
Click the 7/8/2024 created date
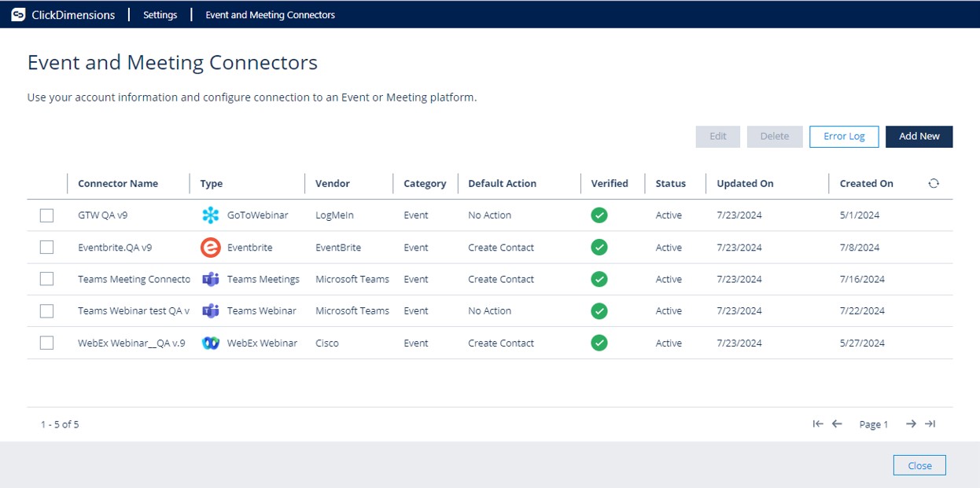[860, 248]
